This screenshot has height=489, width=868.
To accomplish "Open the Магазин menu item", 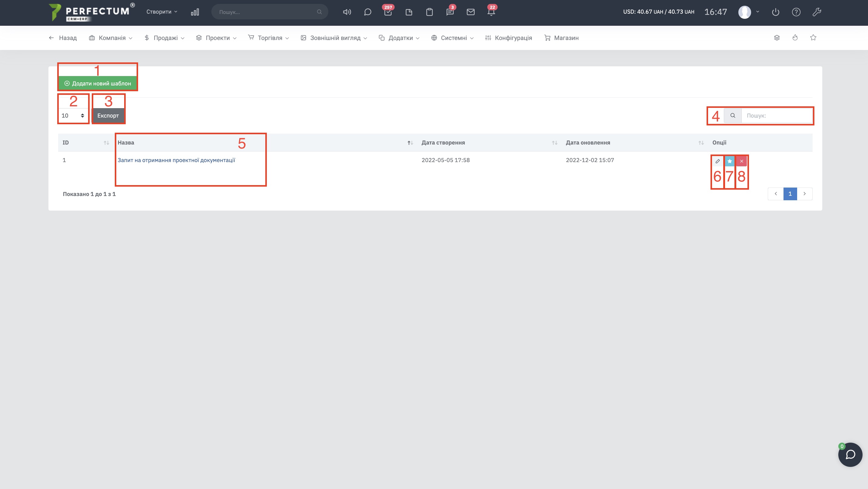I will pos(562,38).
